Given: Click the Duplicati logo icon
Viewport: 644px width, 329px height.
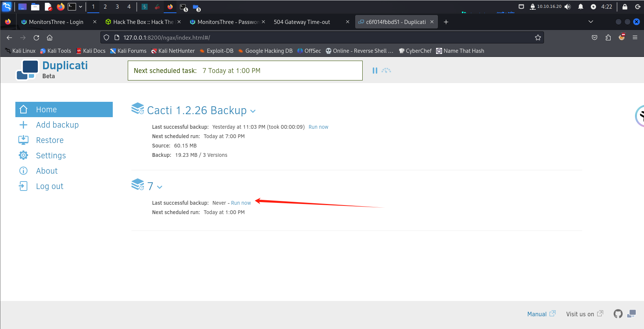Looking at the screenshot, I should coord(27,70).
